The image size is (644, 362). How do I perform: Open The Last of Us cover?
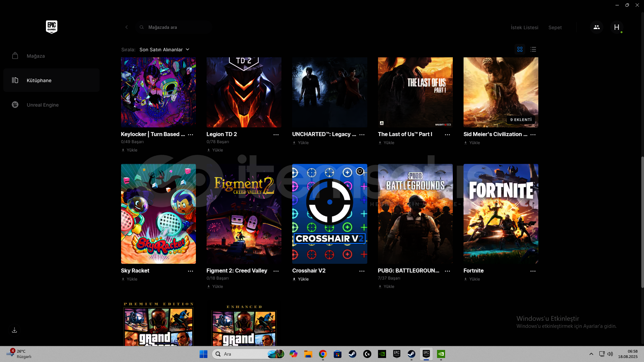point(415,92)
